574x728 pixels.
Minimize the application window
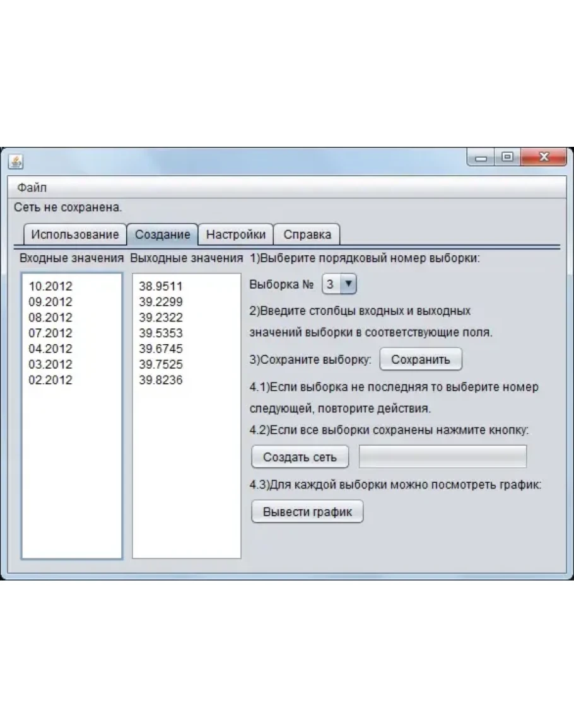(x=482, y=158)
